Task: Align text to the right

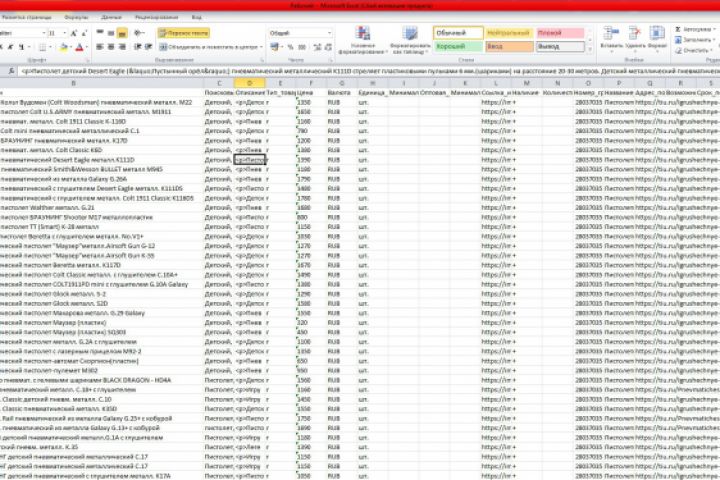Action: [122, 47]
